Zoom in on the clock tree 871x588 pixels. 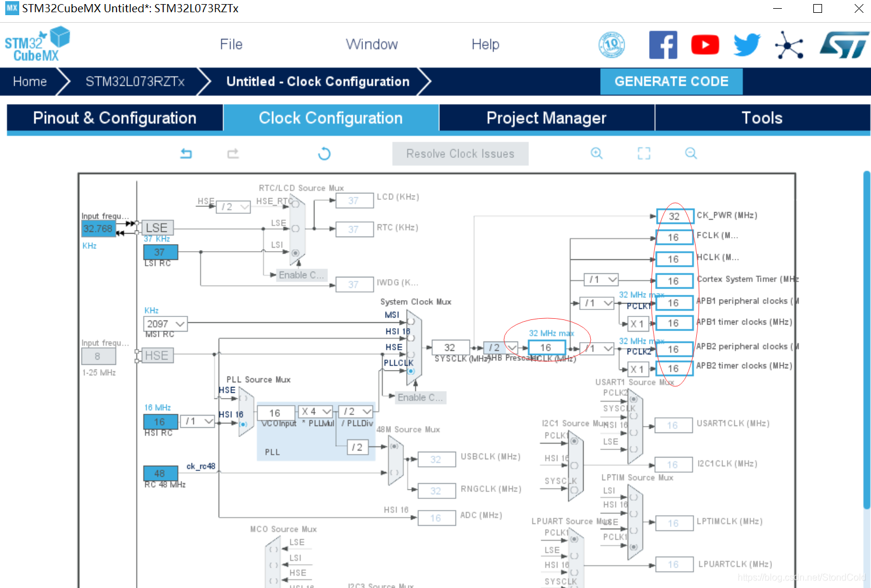[x=597, y=153]
